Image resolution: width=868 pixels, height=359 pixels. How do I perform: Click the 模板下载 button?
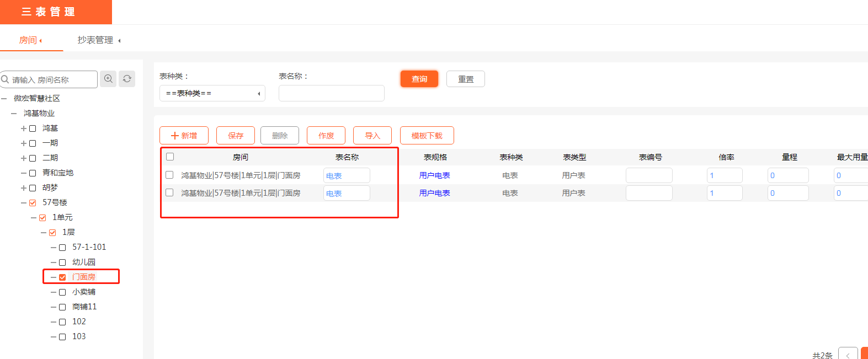pyautogui.click(x=427, y=136)
